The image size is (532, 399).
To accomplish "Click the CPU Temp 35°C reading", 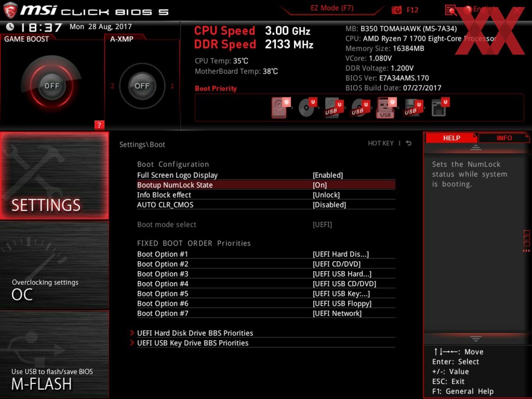I will coord(221,61).
